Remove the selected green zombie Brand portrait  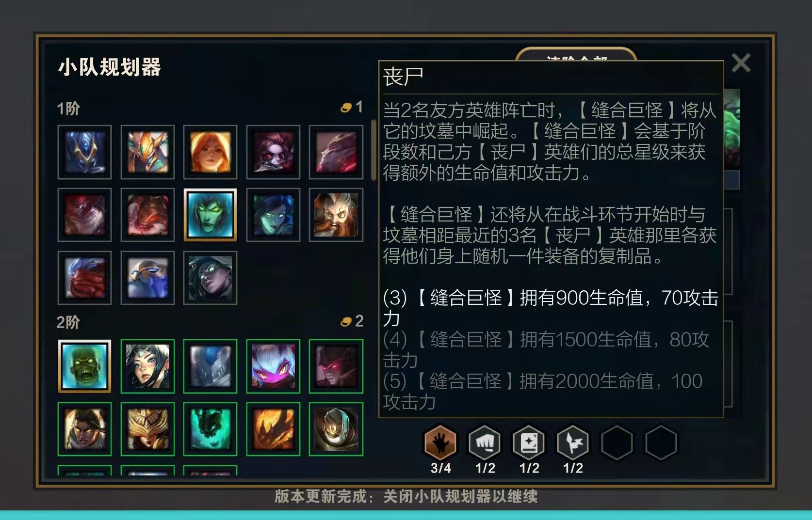(84, 366)
